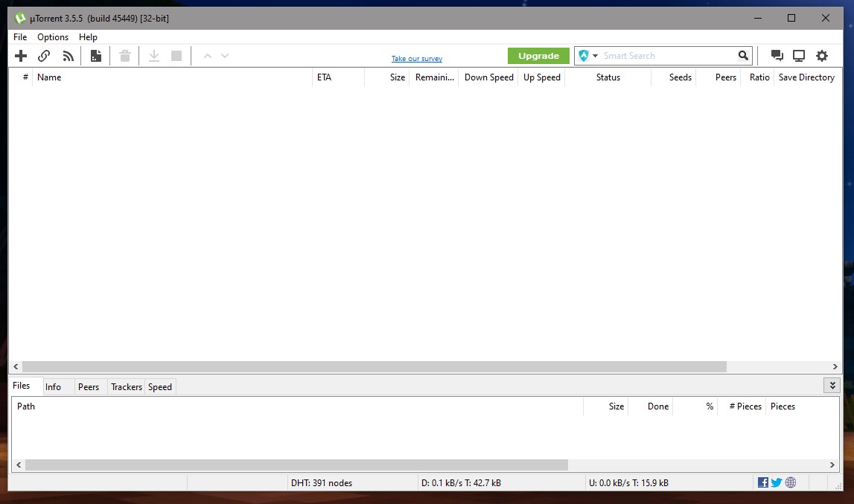The image size is (854, 504).
Task: Open the Help menu
Action: 89,37
